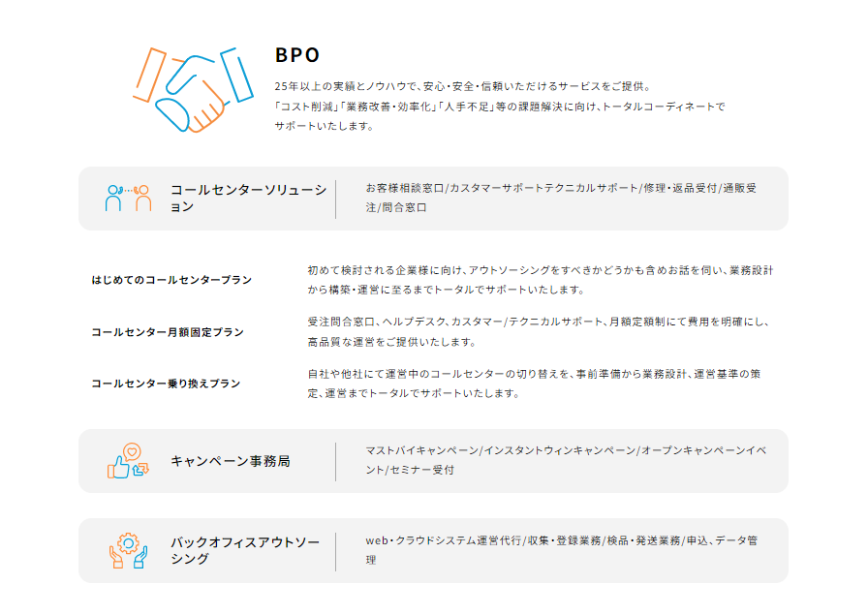Screen dimensions: 868x615
Task: Click the description starting with 受注問合窓口
Action: 540,331
